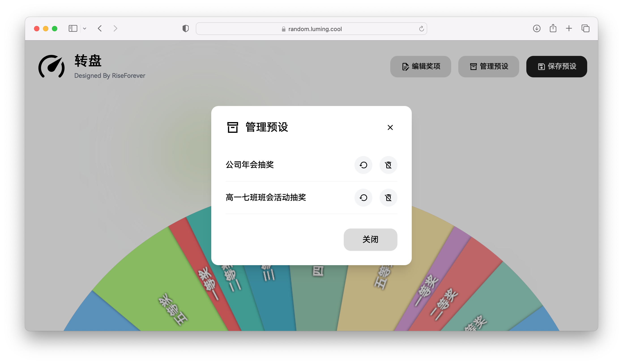Click the 转盘 title
The image size is (623, 364).
(x=88, y=61)
